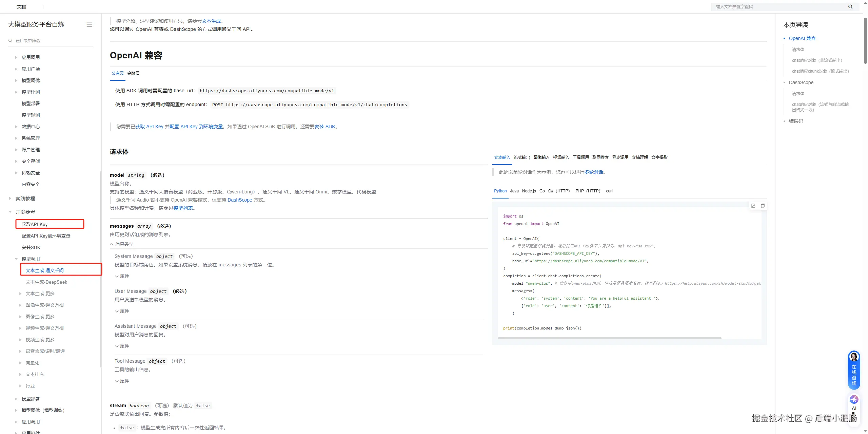Jump to DashScope in page outline
The height and width of the screenshot is (434, 868).
pos(801,83)
